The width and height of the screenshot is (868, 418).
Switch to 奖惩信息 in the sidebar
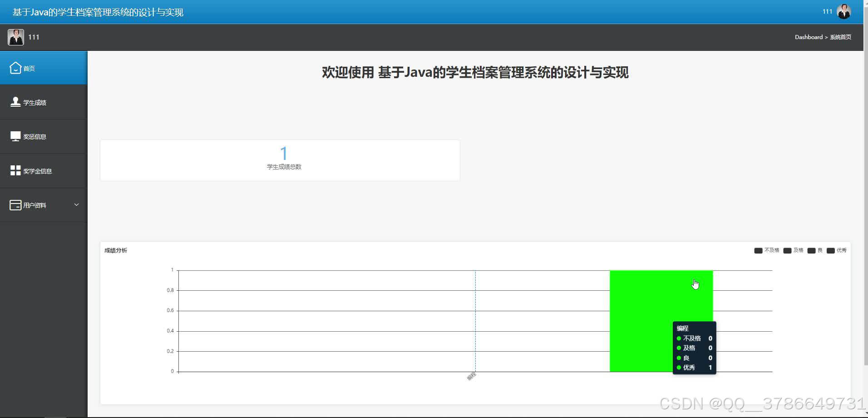tap(36, 136)
